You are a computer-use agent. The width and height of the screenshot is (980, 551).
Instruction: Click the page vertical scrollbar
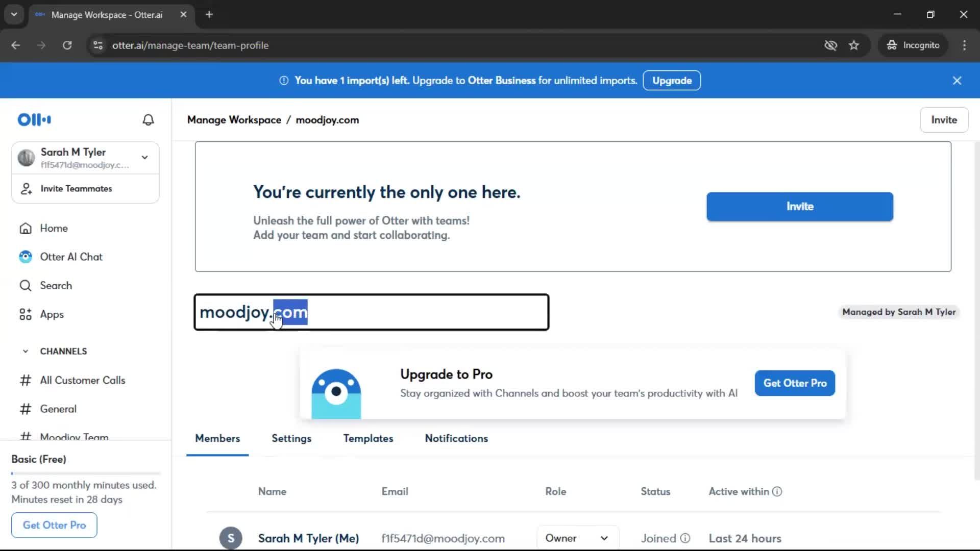pos(976,311)
